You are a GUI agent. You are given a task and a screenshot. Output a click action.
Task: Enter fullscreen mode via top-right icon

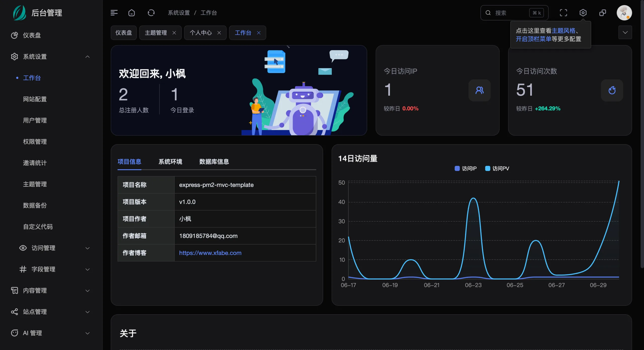coord(563,13)
